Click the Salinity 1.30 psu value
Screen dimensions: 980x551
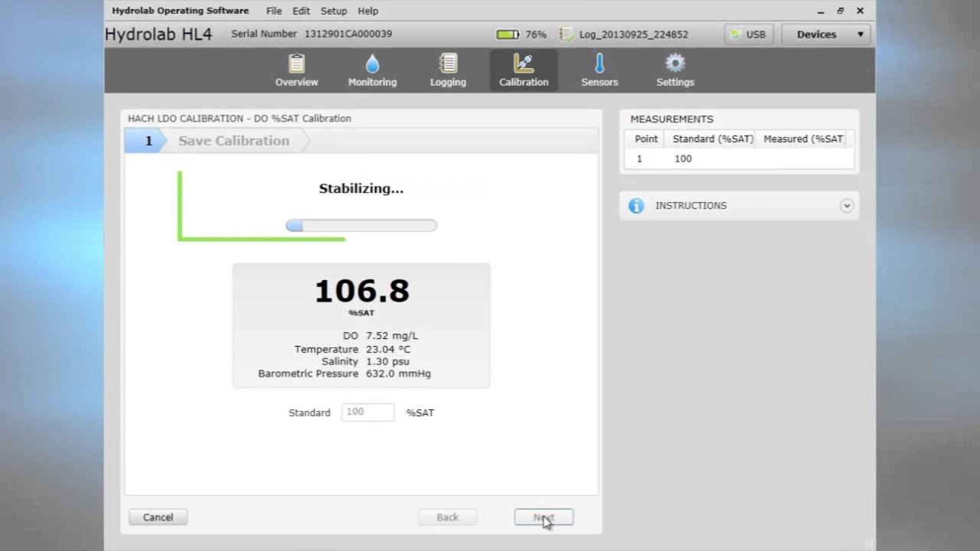click(x=387, y=361)
